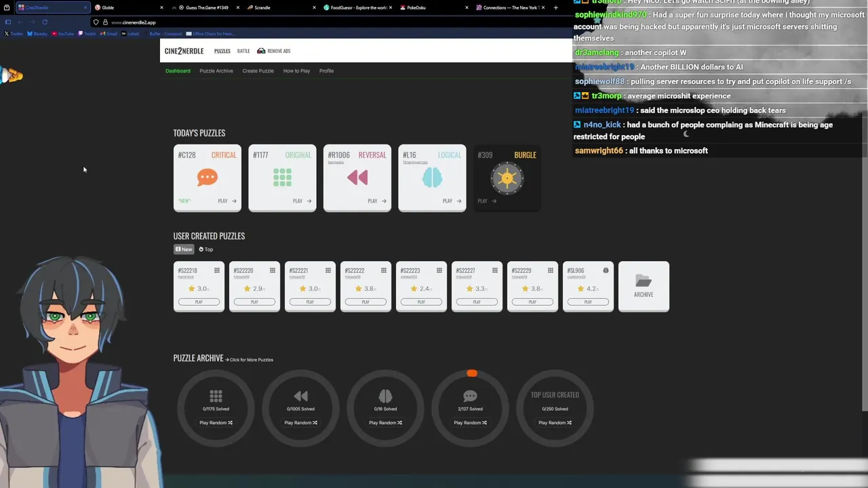Click the shield icon in the address bar

point(96,22)
